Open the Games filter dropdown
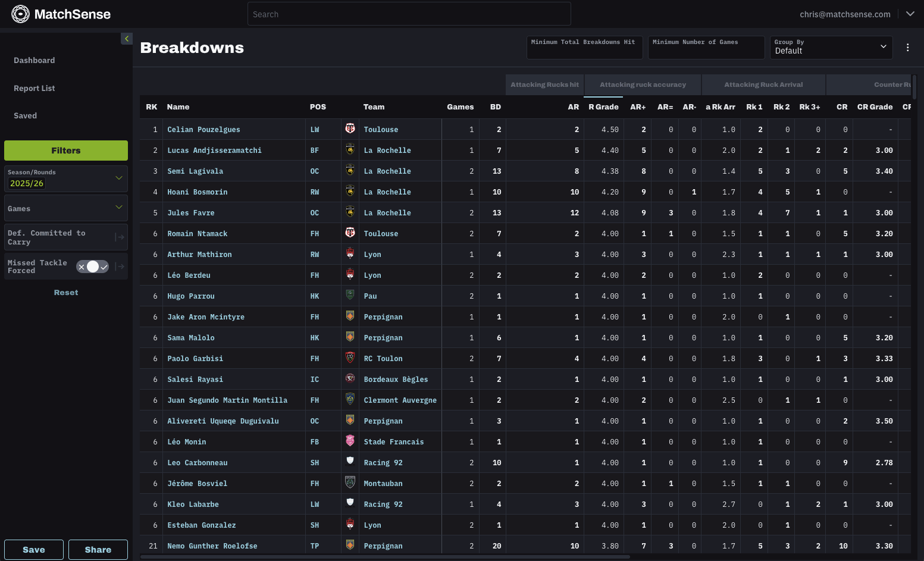Screen dimensions: 924x561 [x=118, y=208]
